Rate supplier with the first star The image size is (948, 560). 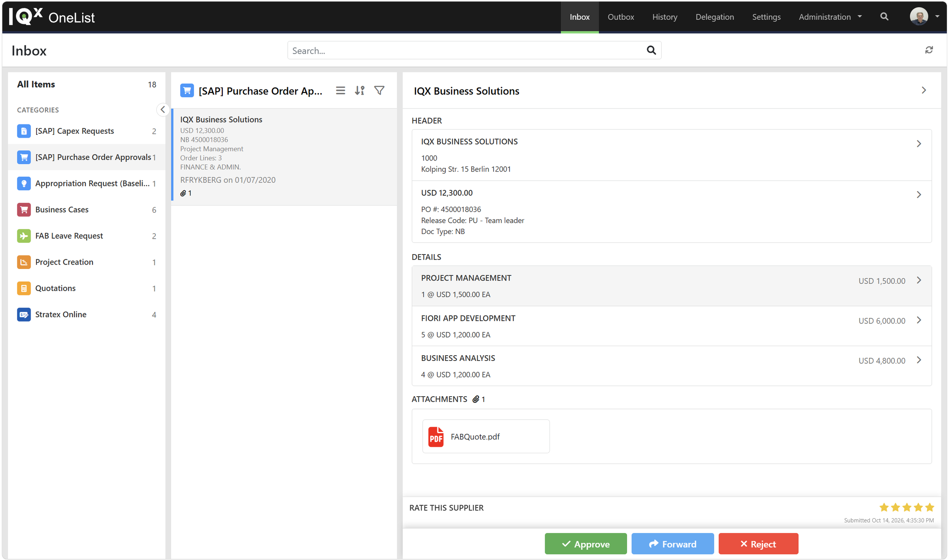[x=883, y=507]
